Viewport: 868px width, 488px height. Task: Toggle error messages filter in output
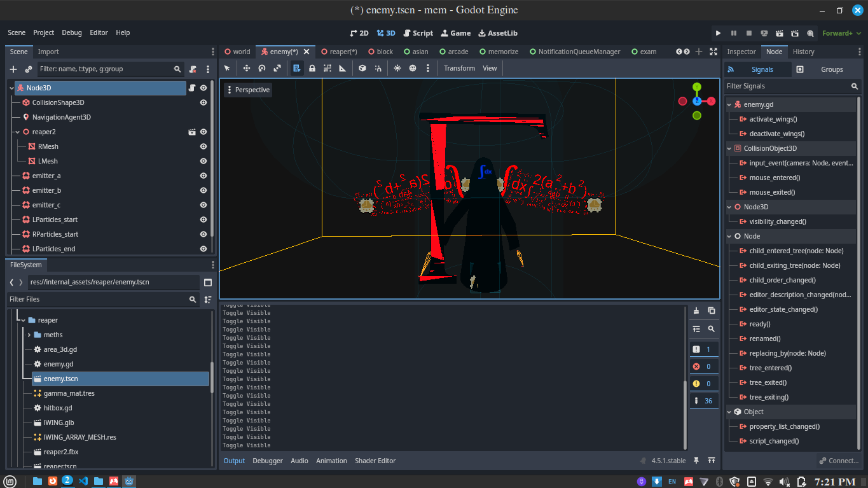click(704, 366)
